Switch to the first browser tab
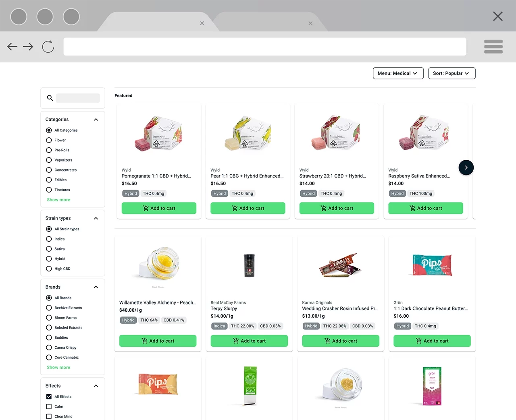 coord(157,22)
